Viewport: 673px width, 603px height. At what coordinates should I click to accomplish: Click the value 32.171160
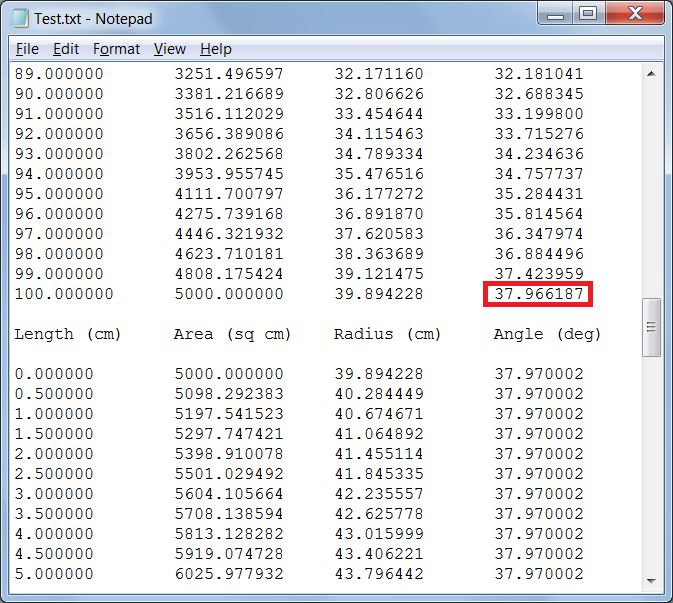(x=379, y=74)
